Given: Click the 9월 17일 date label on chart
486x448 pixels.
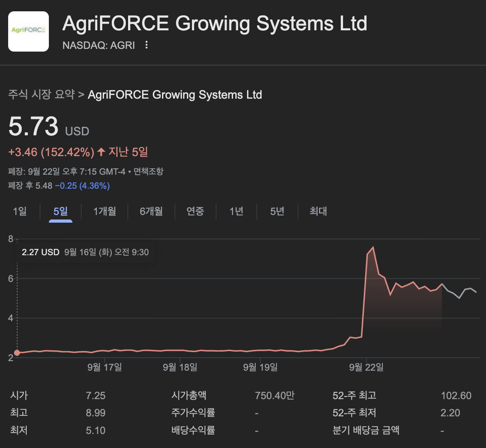Looking at the screenshot, I should [105, 367].
